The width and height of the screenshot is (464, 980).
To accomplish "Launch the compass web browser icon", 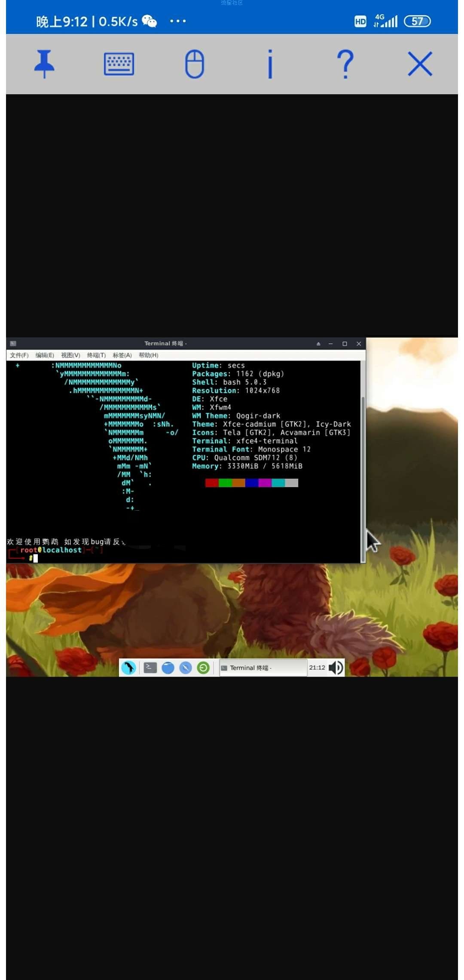I will (186, 668).
